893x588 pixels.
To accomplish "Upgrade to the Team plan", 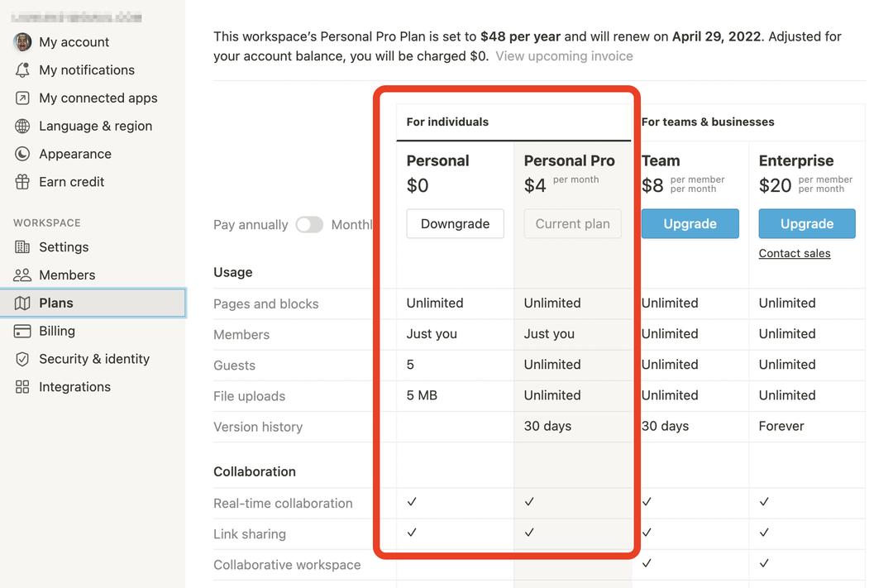I will coord(690,224).
